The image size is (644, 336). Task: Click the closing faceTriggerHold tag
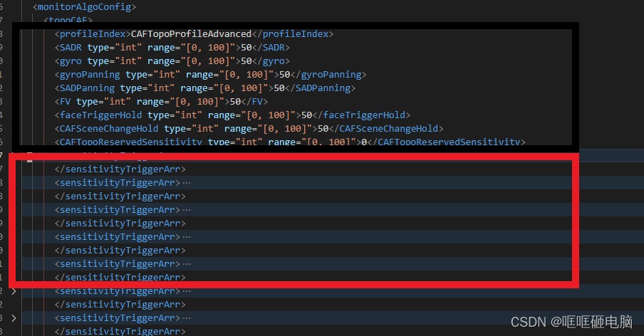[361, 115]
